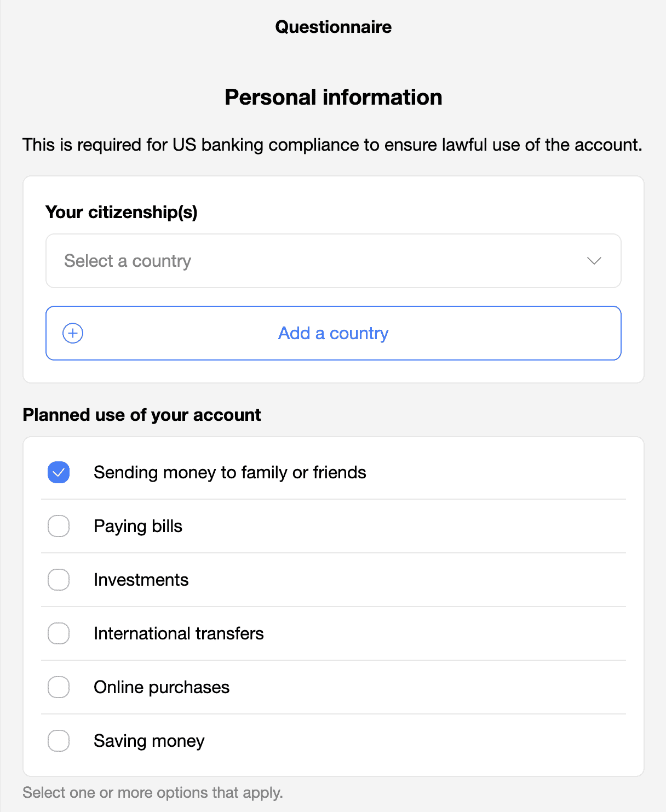Toggle the Saving money checkbox

59,741
